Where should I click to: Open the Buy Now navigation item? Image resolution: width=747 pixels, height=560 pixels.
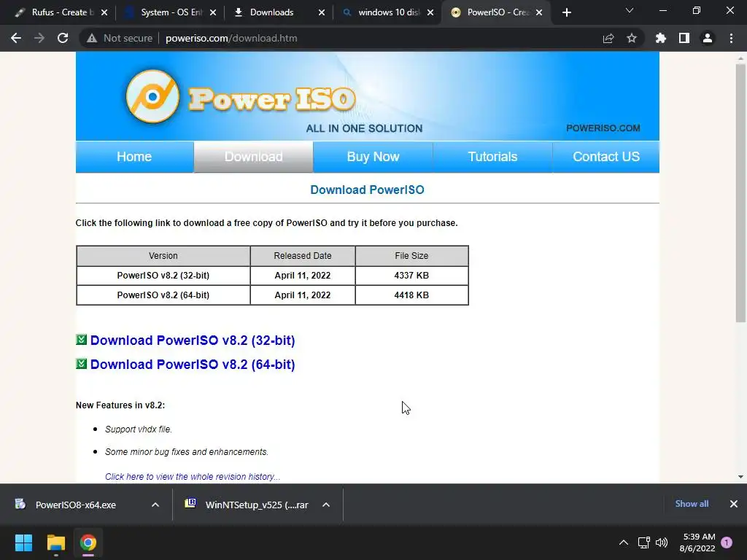(x=373, y=157)
